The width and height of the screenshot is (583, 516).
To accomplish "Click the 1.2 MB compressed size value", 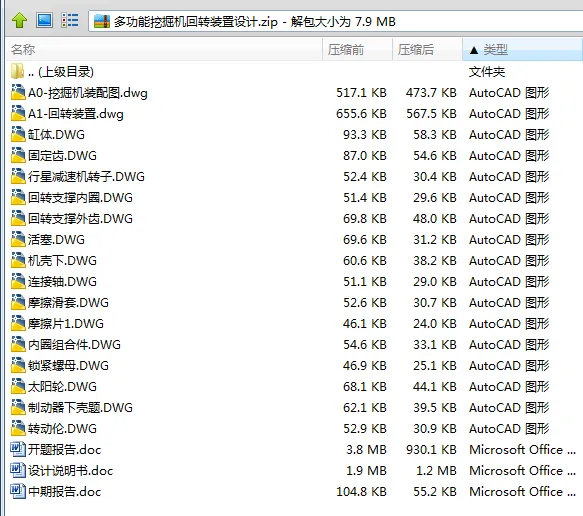I will click(437, 471).
